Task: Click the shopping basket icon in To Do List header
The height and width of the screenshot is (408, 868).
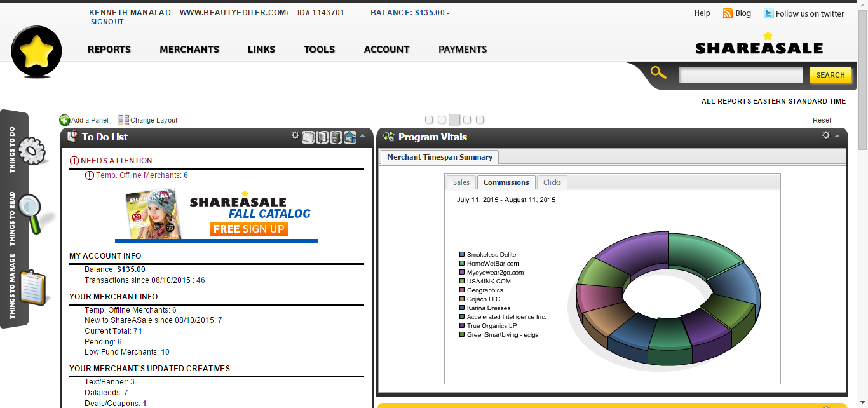Action: [350, 137]
